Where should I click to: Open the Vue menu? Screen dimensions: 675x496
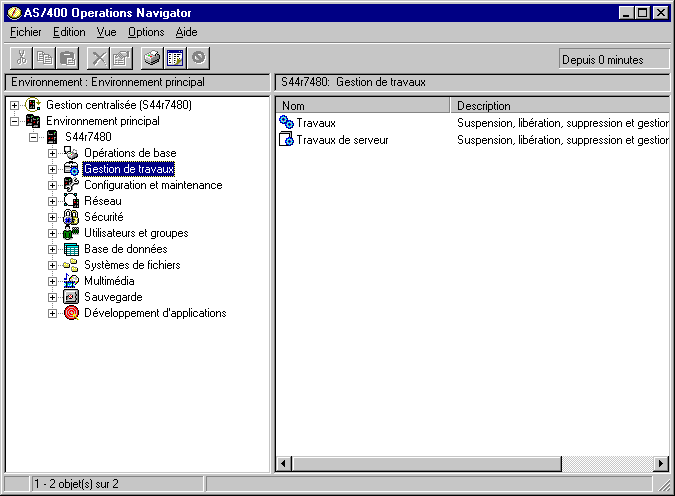click(106, 32)
